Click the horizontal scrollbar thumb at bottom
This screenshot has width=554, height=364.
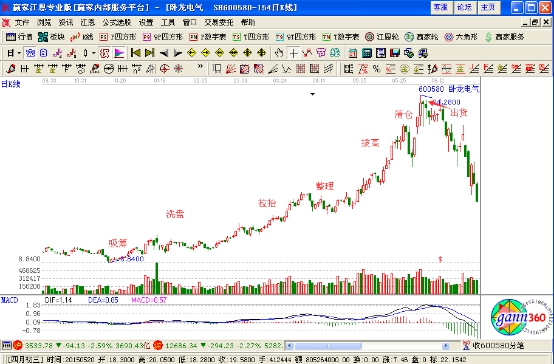[328, 346]
